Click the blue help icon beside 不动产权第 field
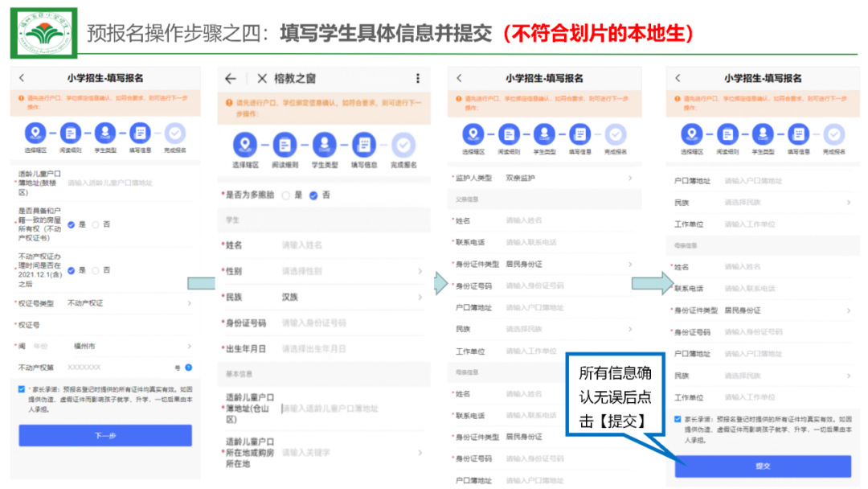Screen dimensions: 868x489 (x=189, y=367)
